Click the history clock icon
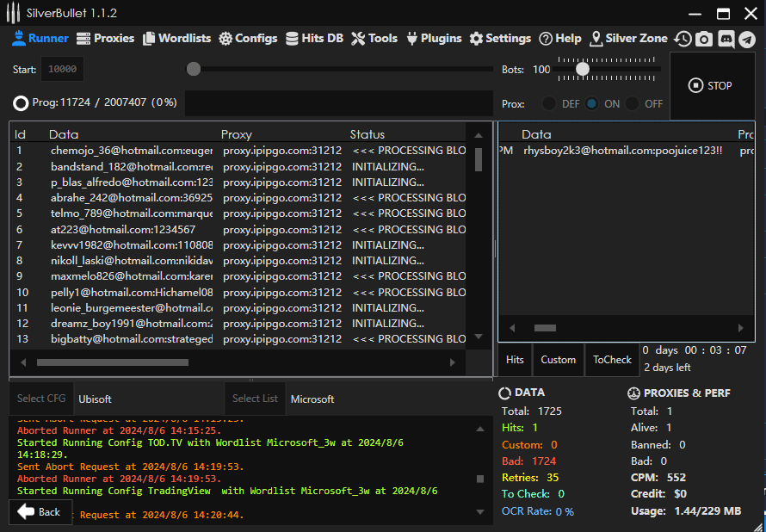Viewport: 766px width, 532px height. point(683,39)
